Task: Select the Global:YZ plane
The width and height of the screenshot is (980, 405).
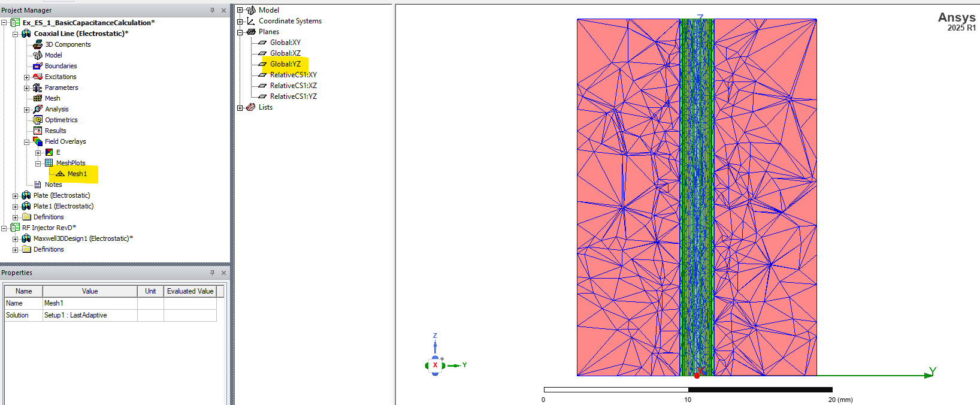Action: pos(285,64)
